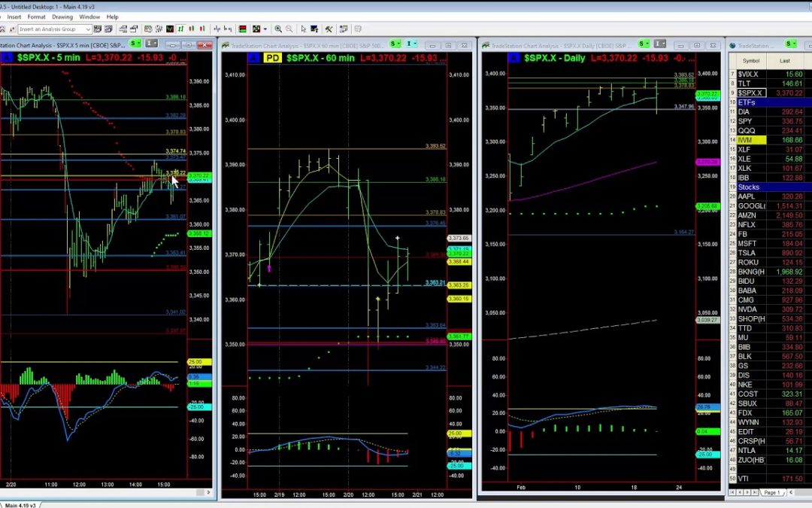Click the Page 1 tab in quote list
The image size is (812, 508).
[x=772, y=492]
